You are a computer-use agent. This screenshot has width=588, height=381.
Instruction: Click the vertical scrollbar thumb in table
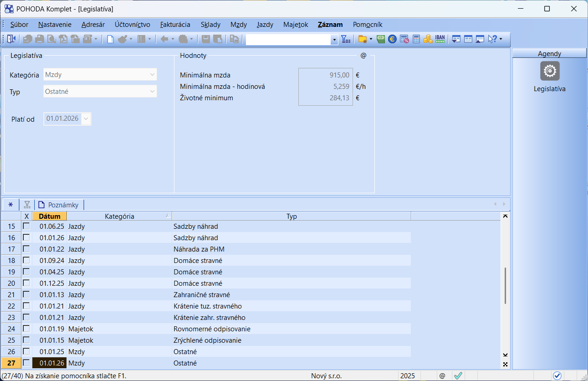(505, 286)
